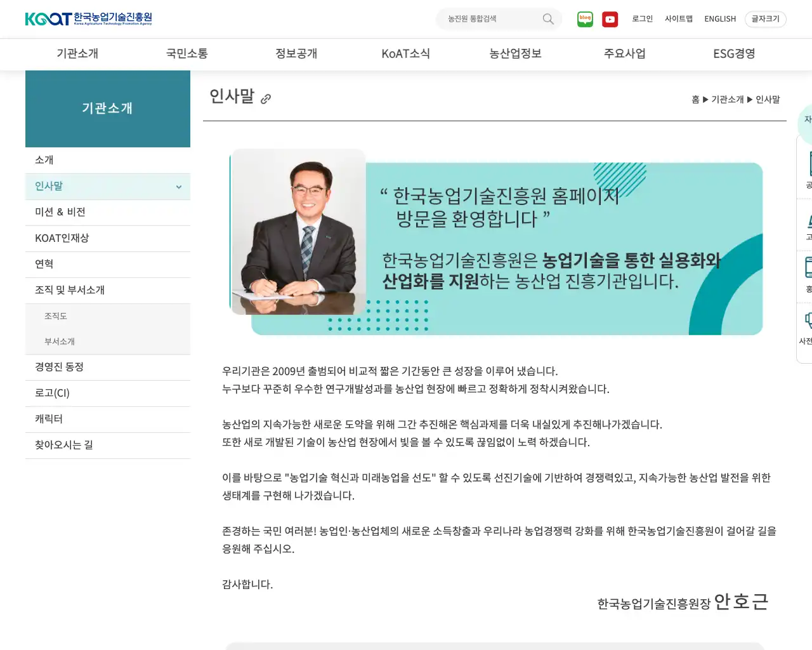Click 기관소개 in the breadcrumb
Viewport: 812px width, 650px height.
[728, 100]
